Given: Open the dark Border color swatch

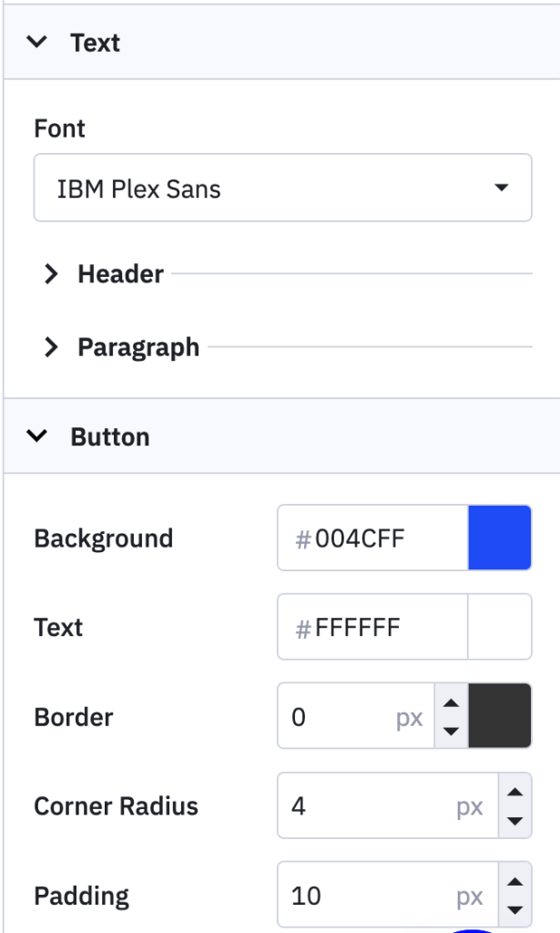Looking at the screenshot, I should (x=499, y=717).
